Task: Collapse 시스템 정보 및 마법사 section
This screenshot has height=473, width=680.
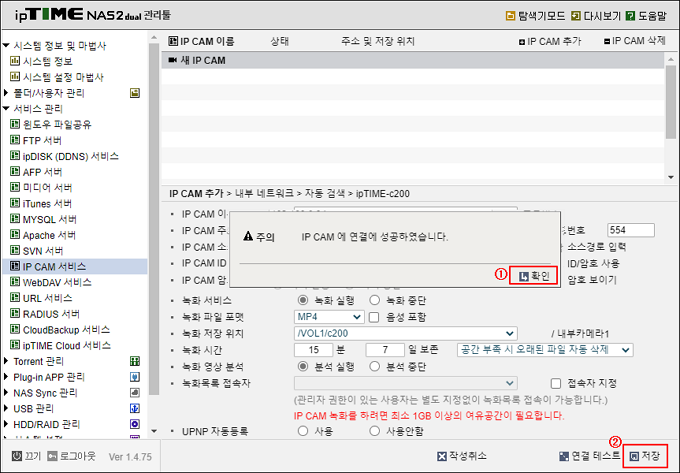Action: [x=6, y=46]
